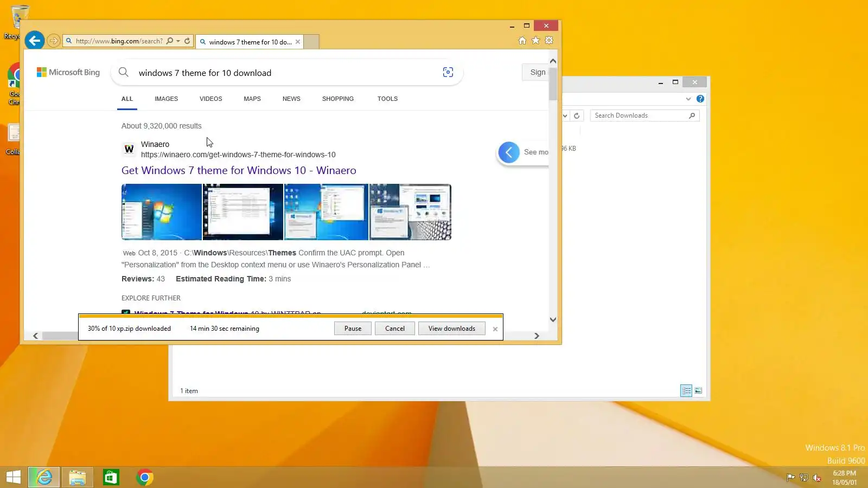Open the Action Center flag in system tray
Image resolution: width=868 pixels, height=488 pixels.
[x=791, y=478]
